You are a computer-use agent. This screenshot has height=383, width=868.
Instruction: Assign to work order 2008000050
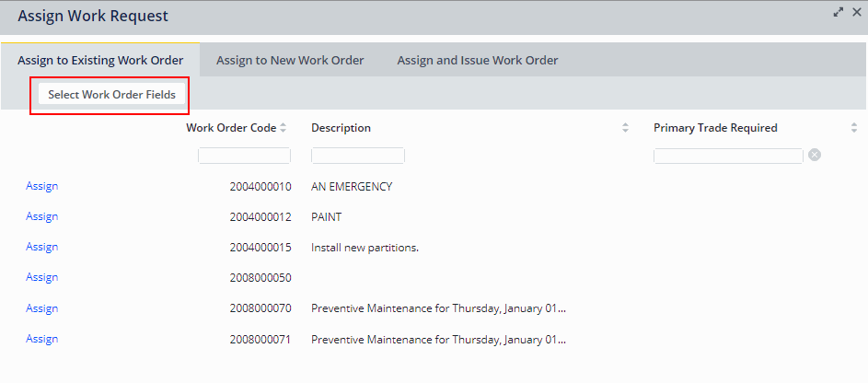(42, 277)
